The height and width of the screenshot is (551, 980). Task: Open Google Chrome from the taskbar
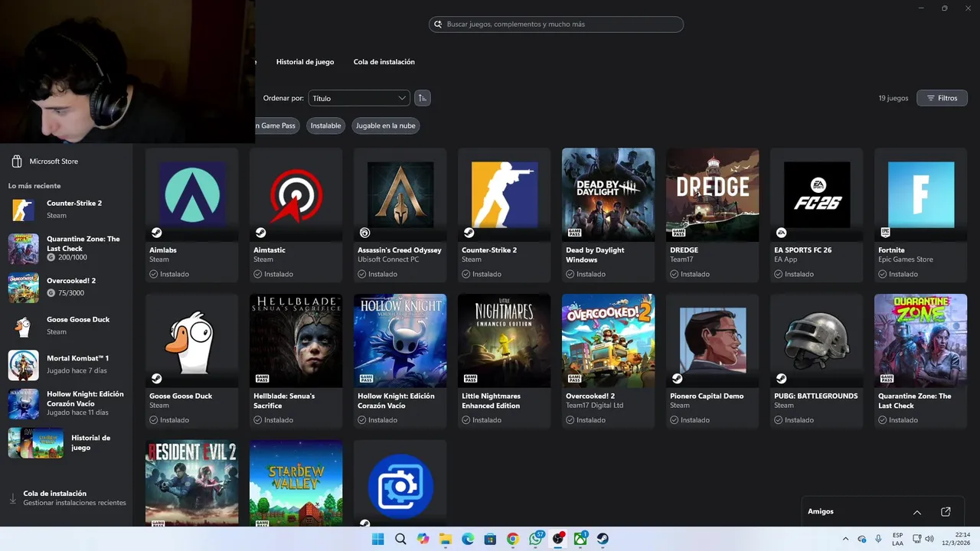click(x=513, y=540)
